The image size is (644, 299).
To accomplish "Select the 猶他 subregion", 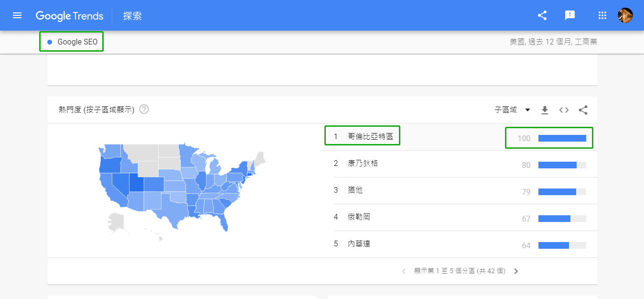I will 355,190.
